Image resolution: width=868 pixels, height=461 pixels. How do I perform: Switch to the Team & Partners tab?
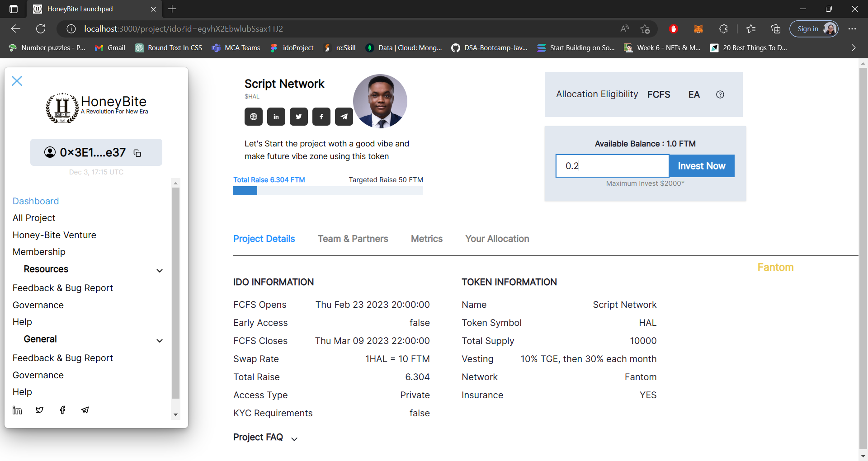point(353,239)
